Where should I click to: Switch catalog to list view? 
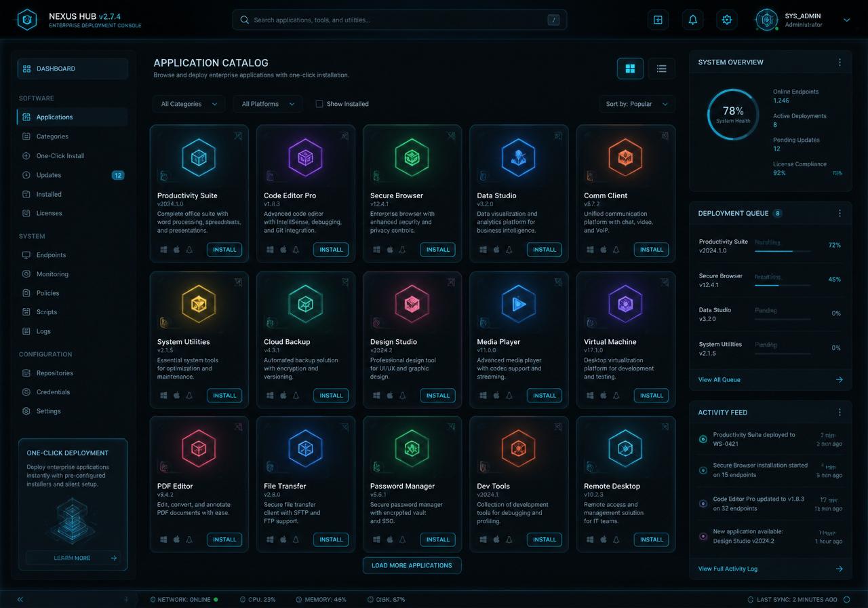coord(661,69)
